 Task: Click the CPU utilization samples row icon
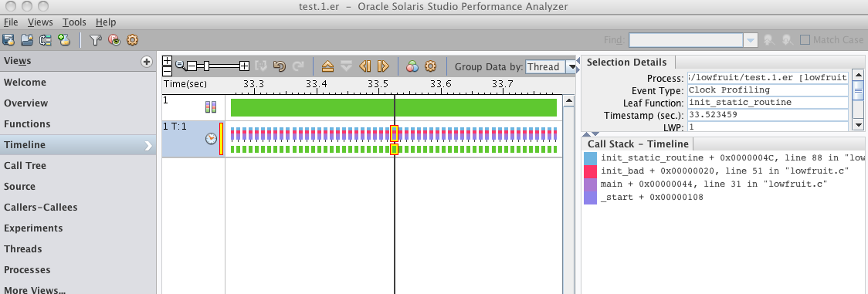coord(211,107)
